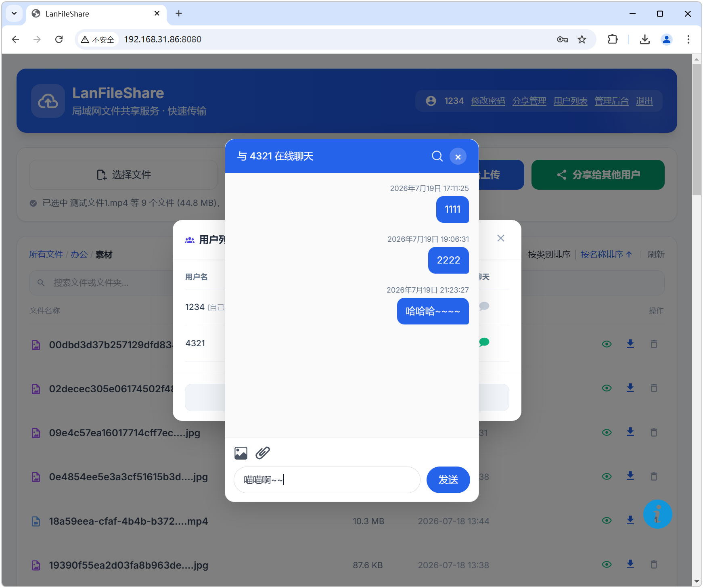Viewport: 703px width, 588px height.
Task: Download file 0e4854ee5e3a3cf51615b3d....jpg
Action: (x=630, y=476)
